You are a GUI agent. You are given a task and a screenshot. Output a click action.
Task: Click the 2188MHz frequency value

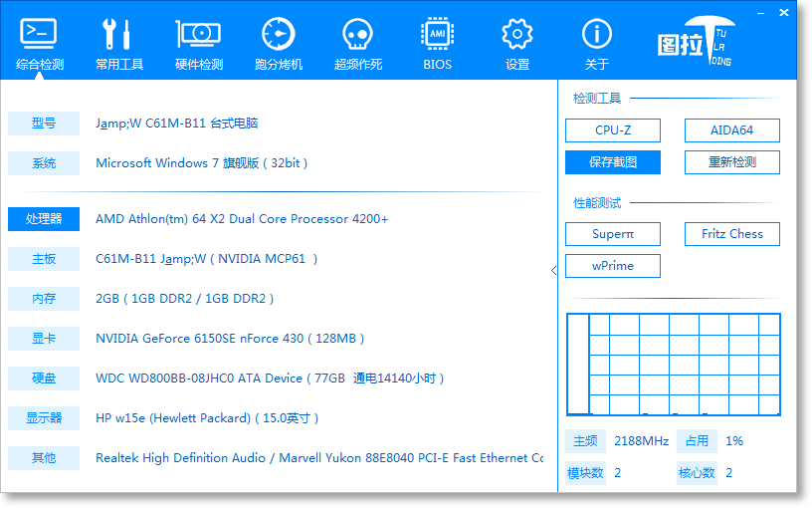click(641, 441)
